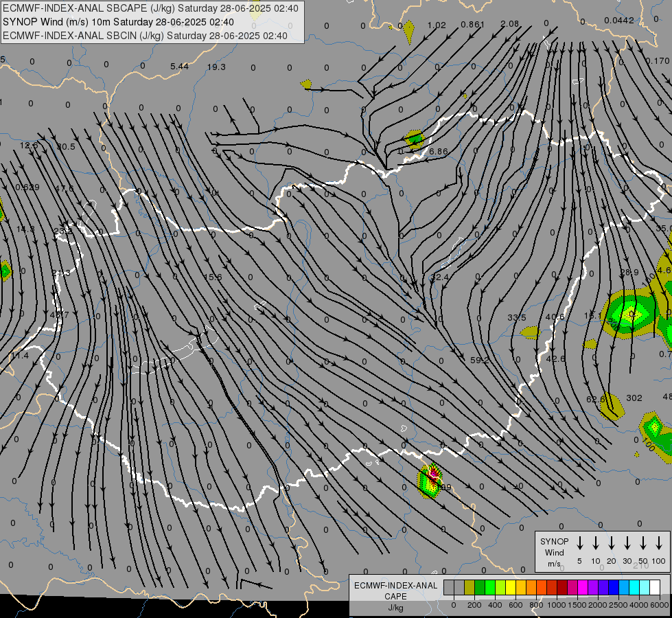This screenshot has width=672, height=618.
Task: Select the deep blue swatch before 2500
Action: tap(614, 587)
